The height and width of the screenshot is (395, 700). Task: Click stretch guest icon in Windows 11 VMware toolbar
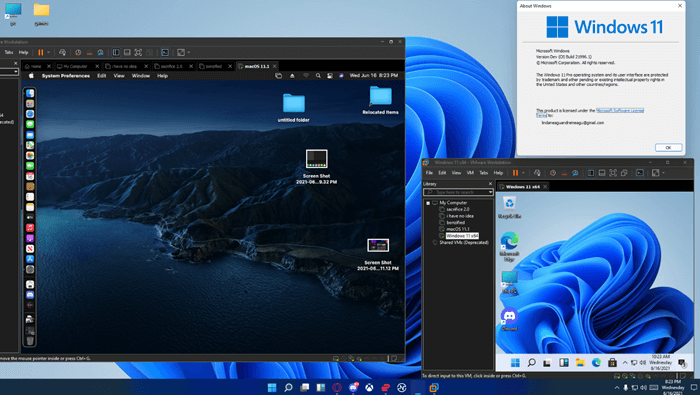pyautogui.click(x=655, y=173)
